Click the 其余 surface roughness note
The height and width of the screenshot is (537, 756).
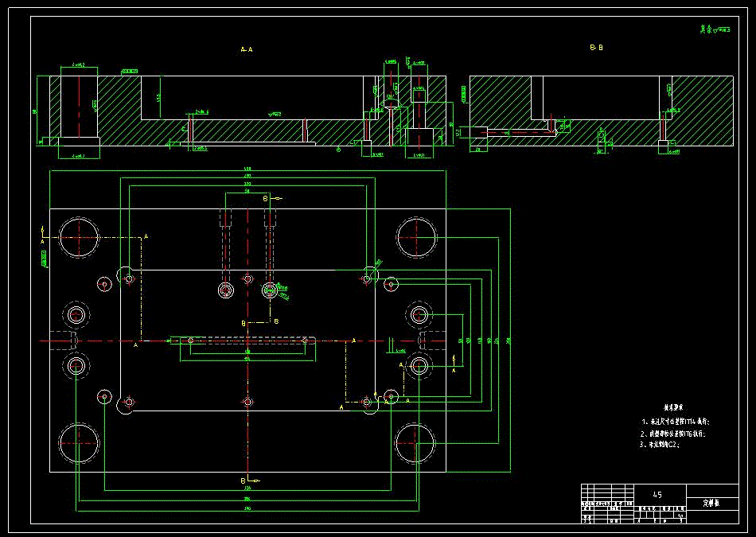coord(715,29)
